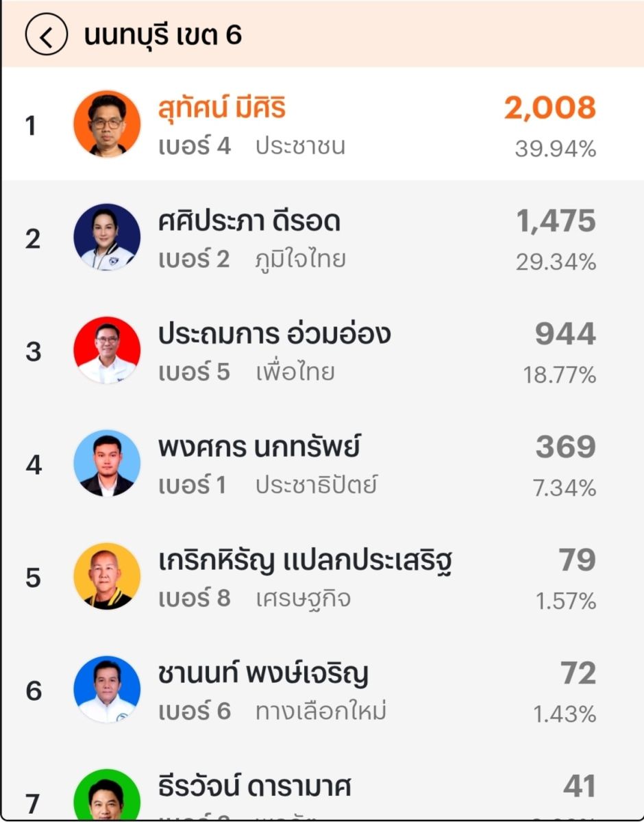
Task: Tap ประถมการ อ่วมอ่อง avatar with red background
Action: 107,350
